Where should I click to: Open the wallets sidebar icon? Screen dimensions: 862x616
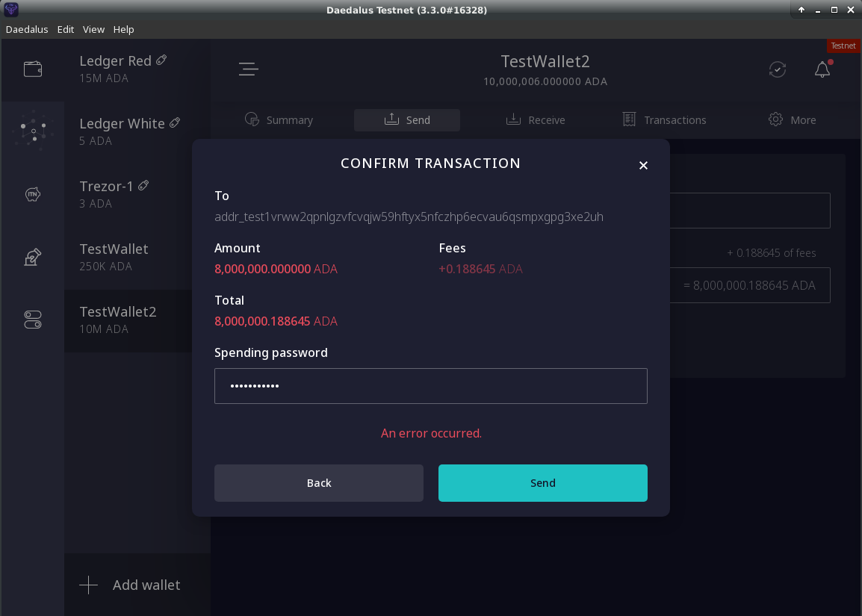[32, 69]
